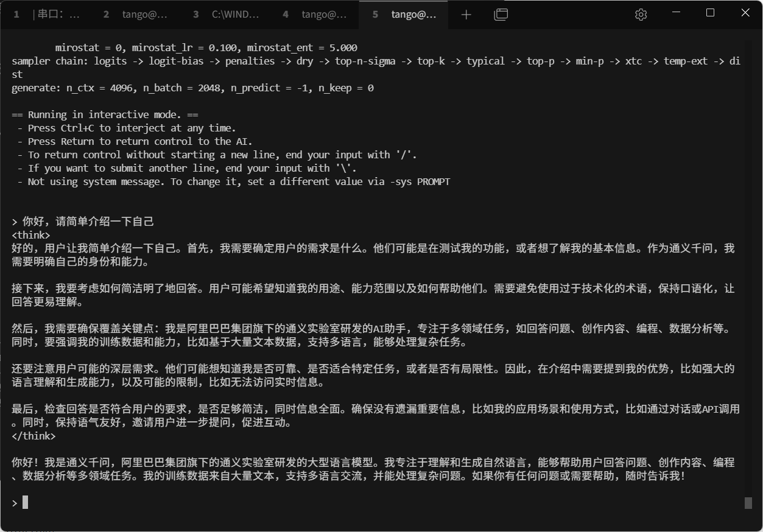Open tab 3 C:\WIND... session
The width and height of the screenshot is (763, 532).
pyautogui.click(x=225, y=15)
